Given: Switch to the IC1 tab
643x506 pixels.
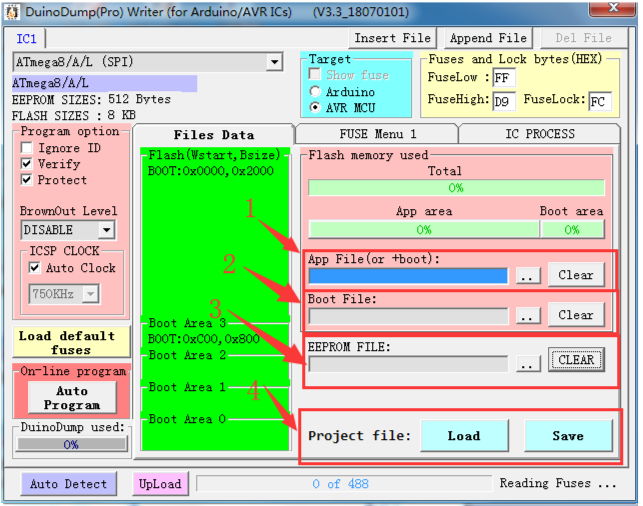Looking at the screenshot, I should (26, 39).
